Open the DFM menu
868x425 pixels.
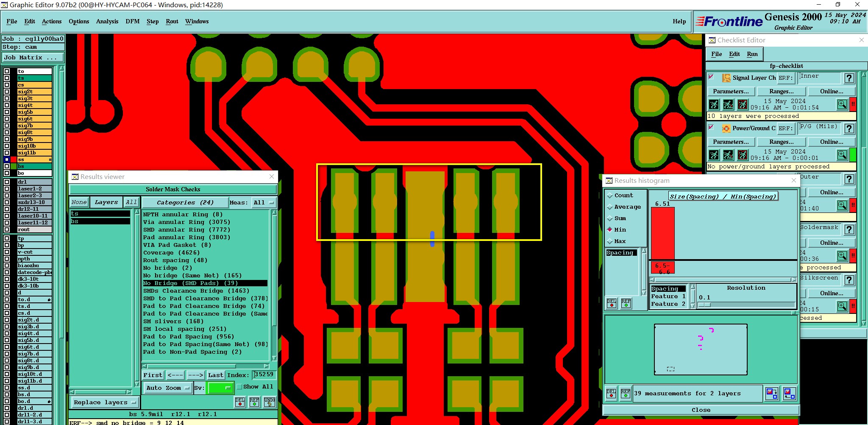(x=133, y=22)
